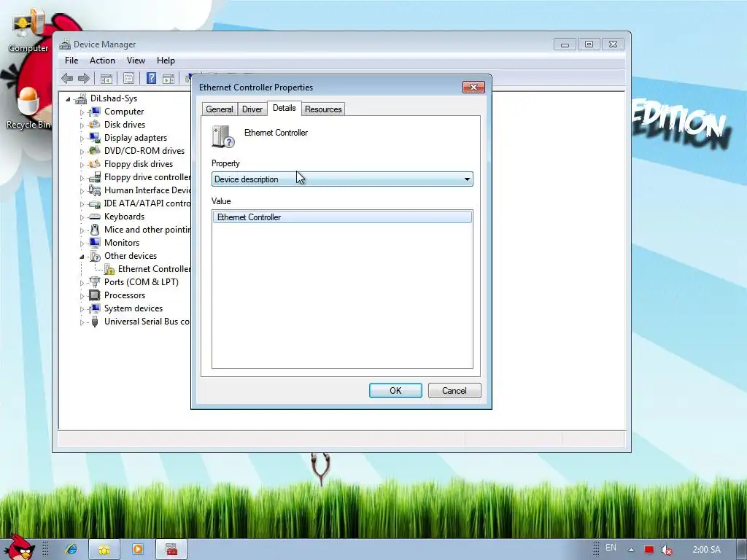Expand the Keyboards node
This screenshot has width=747, height=560.
[82, 217]
